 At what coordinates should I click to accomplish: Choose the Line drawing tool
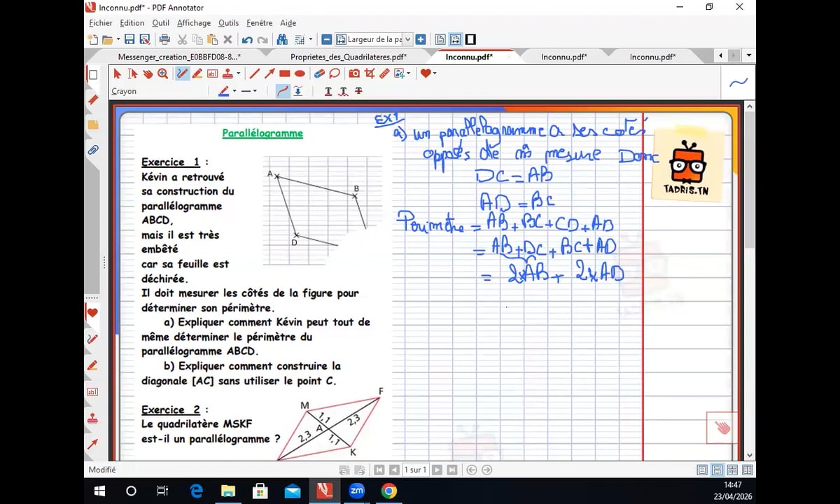click(255, 73)
